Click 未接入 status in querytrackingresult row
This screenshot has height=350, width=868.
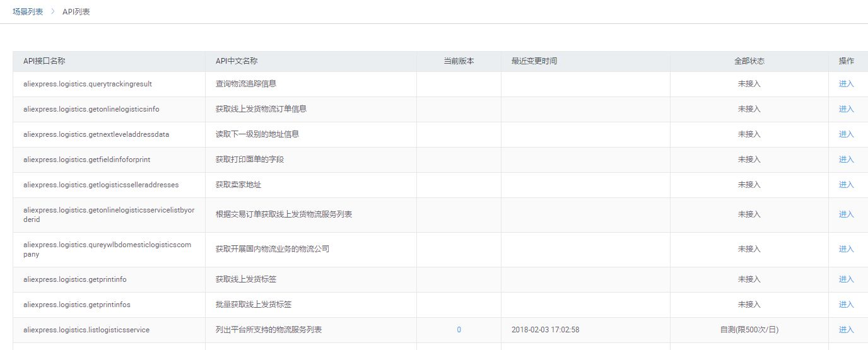[749, 84]
